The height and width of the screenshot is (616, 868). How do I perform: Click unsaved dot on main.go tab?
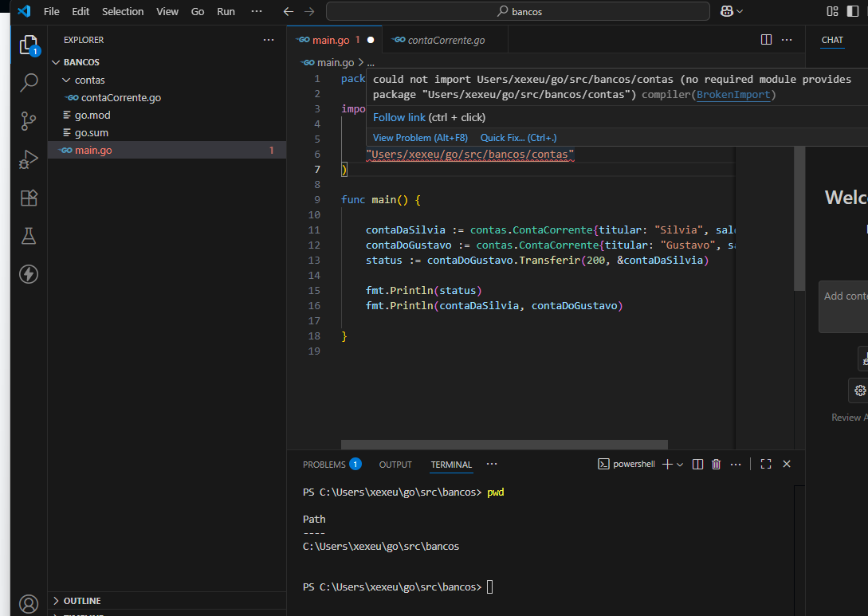click(371, 40)
